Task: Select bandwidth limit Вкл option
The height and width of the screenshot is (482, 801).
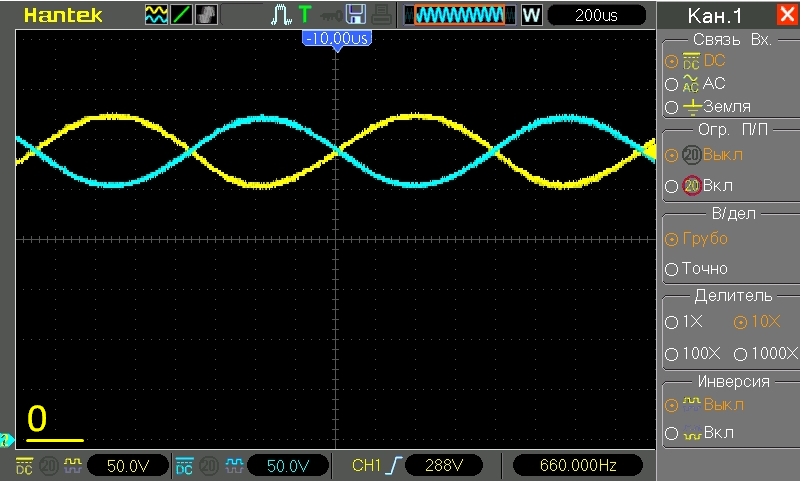Action: click(699, 186)
